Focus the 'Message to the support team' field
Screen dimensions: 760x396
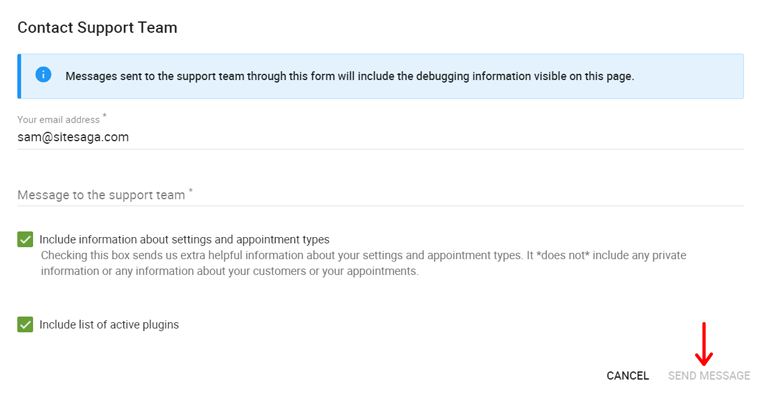[x=380, y=195]
